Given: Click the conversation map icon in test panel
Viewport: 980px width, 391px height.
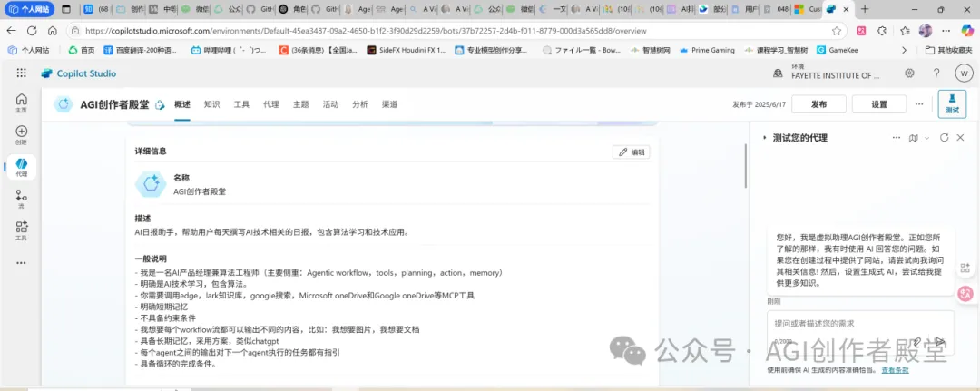Looking at the screenshot, I should tap(914, 137).
